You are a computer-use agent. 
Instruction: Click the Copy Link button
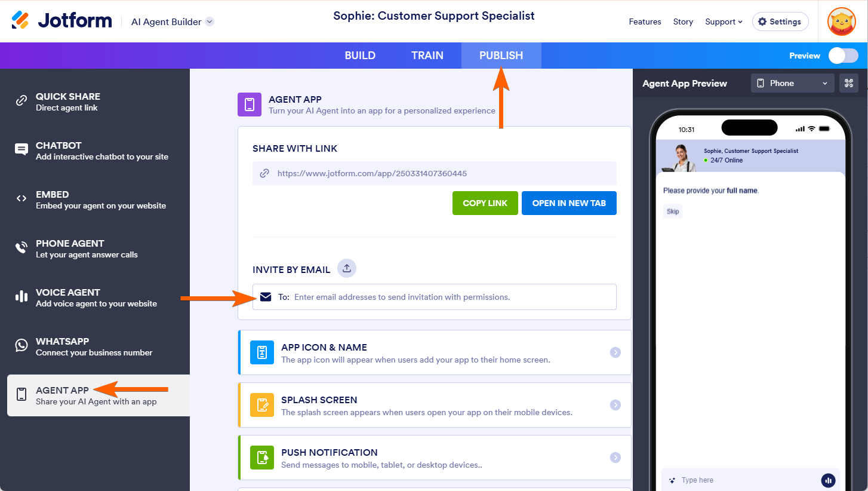[x=485, y=203]
